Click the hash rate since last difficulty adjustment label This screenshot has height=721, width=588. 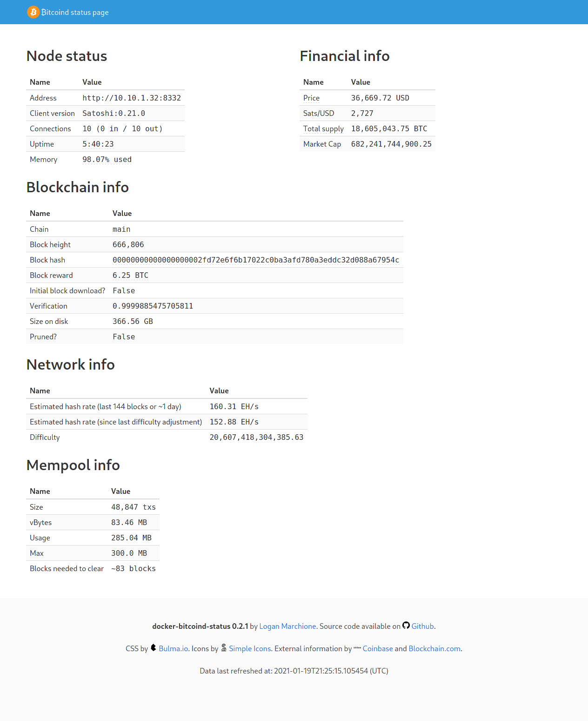pyautogui.click(x=116, y=422)
